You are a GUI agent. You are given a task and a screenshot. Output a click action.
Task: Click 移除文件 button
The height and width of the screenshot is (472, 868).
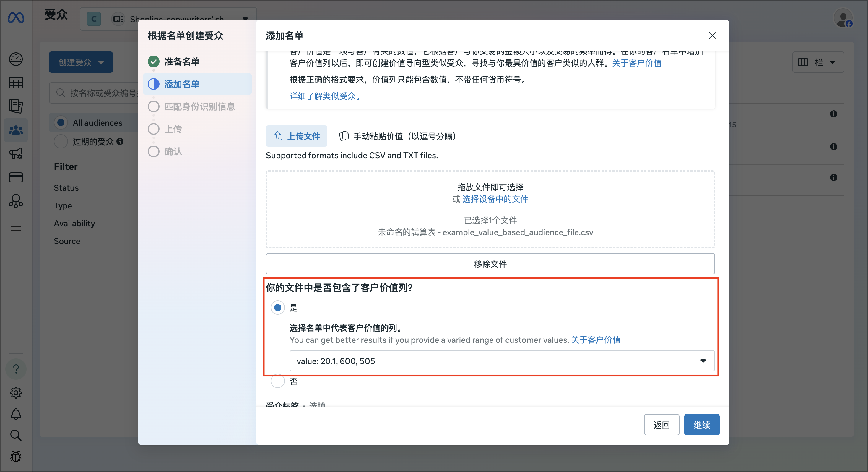point(490,264)
